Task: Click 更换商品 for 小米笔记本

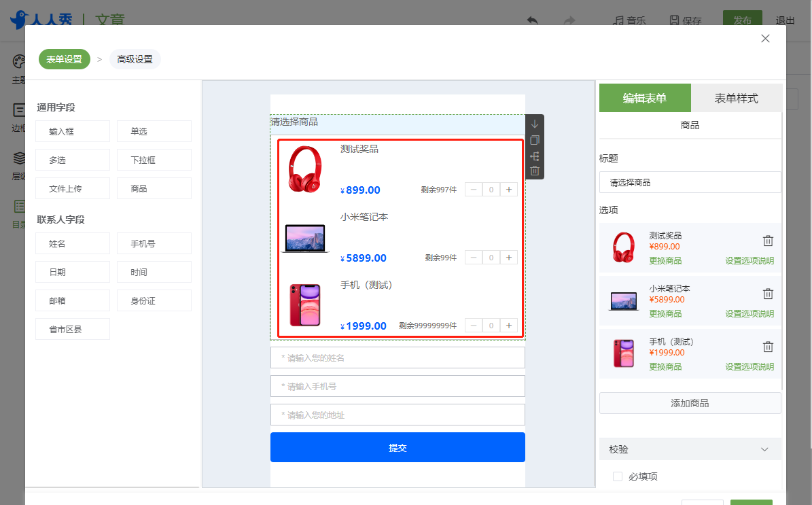Action: click(x=665, y=313)
